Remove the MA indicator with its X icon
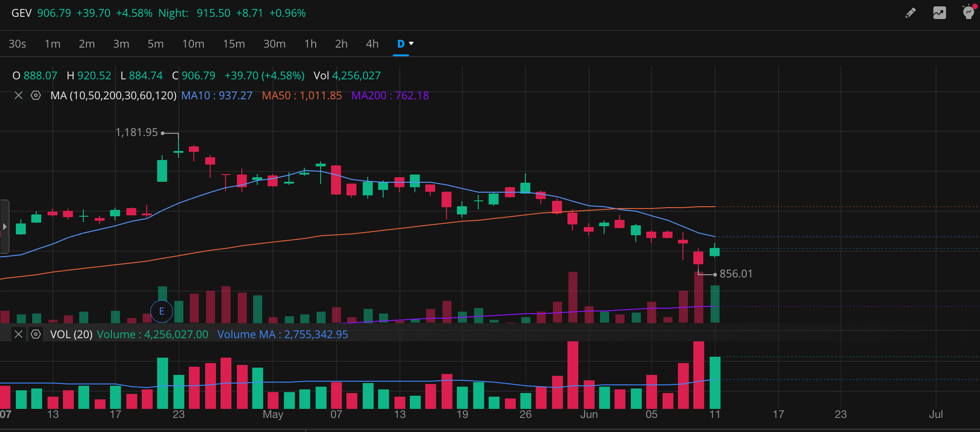 19,95
